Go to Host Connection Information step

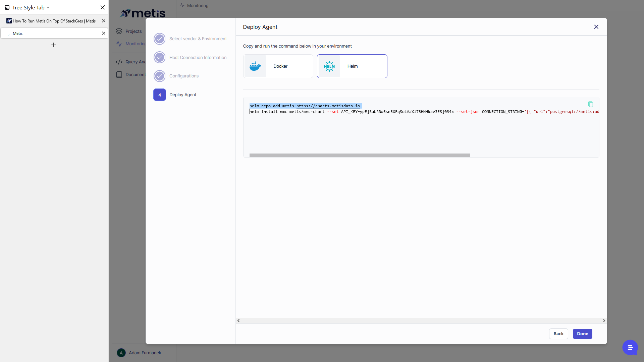pos(198,58)
